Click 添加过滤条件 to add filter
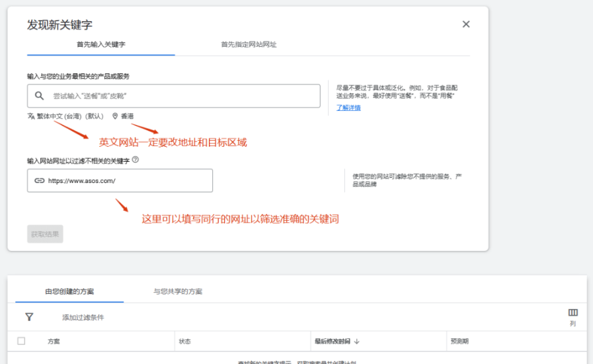 [x=83, y=318]
